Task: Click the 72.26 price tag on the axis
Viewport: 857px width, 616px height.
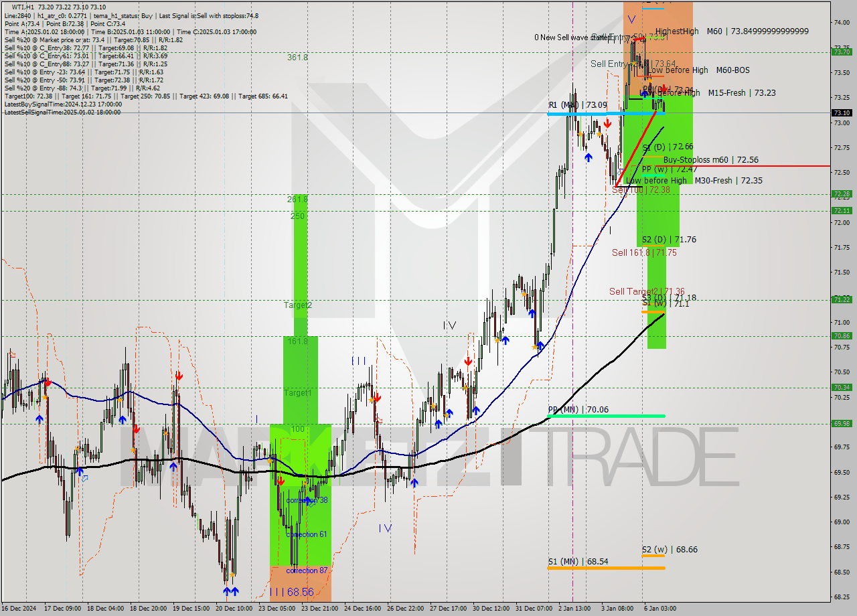Action: coord(842,194)
